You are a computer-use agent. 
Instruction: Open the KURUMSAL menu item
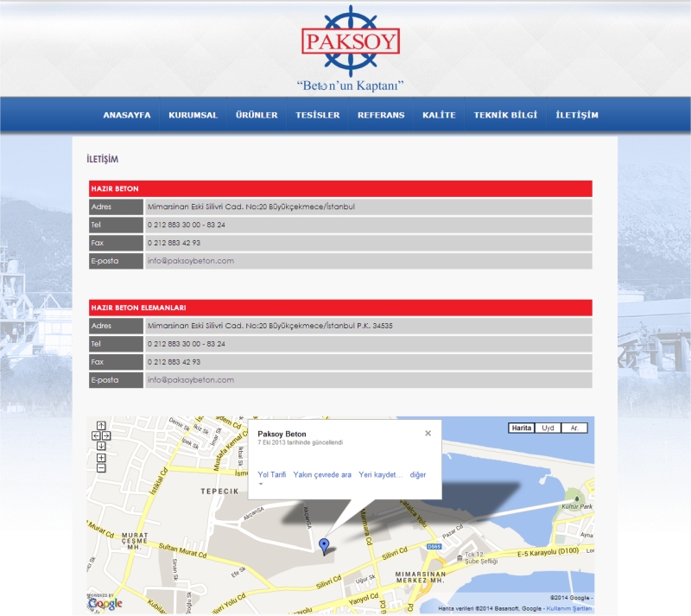click(193, 115)
